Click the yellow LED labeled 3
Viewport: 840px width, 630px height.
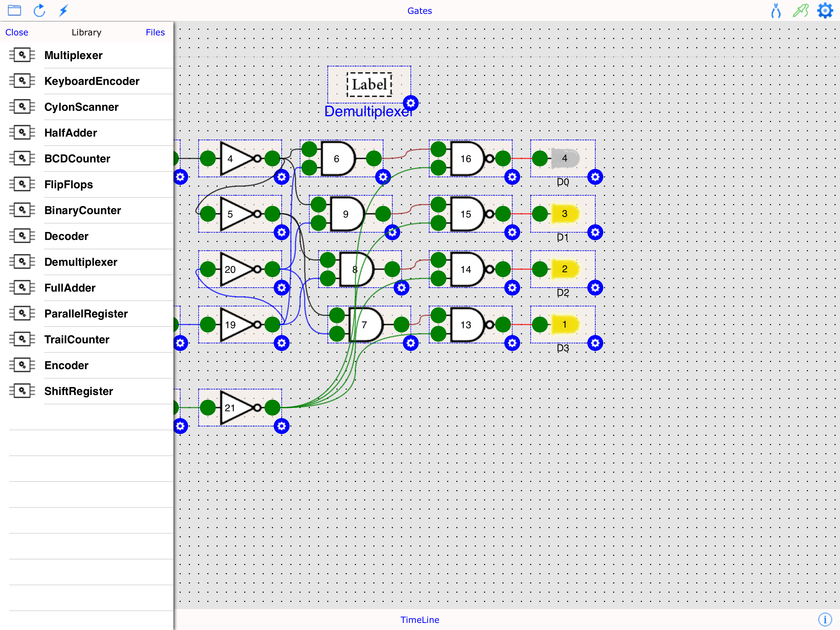click(x=565, y=213)
